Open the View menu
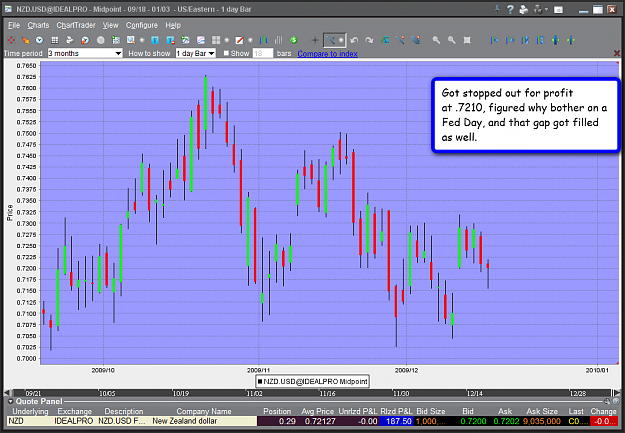 [110, 25]
